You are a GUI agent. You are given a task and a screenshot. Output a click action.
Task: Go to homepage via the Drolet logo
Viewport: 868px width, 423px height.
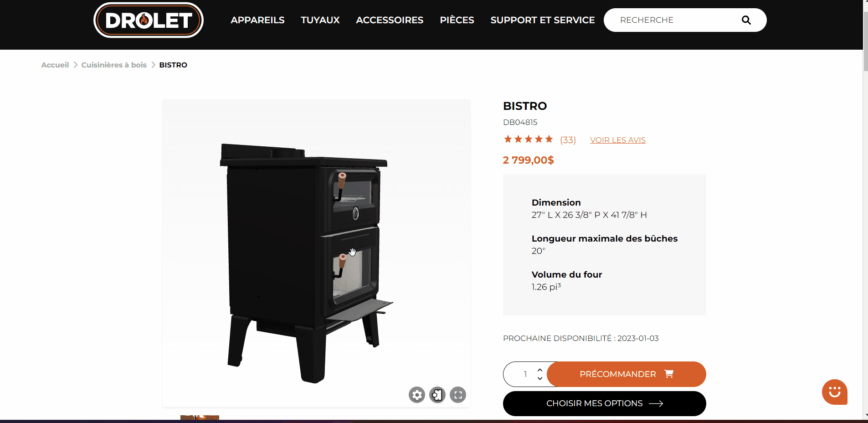click(149, 20)
